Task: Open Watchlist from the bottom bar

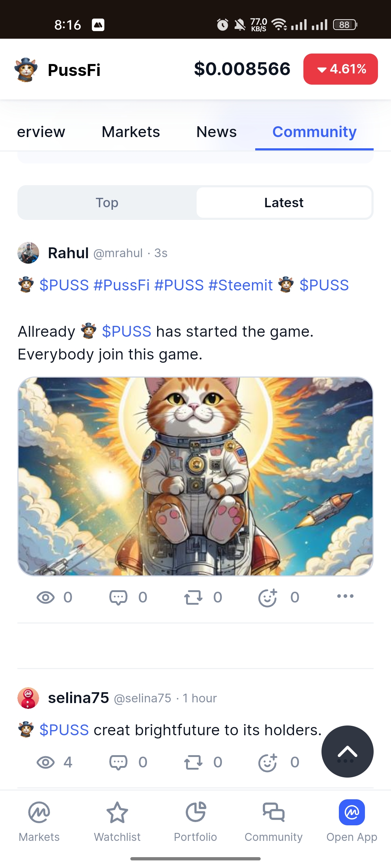Action: click(117, 822)
